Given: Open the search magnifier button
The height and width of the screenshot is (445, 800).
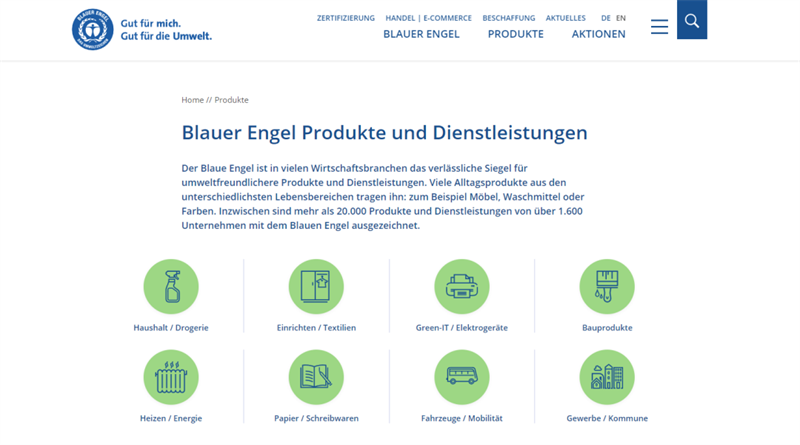Looking at the screenshot, I should click(x=692, y=20).
